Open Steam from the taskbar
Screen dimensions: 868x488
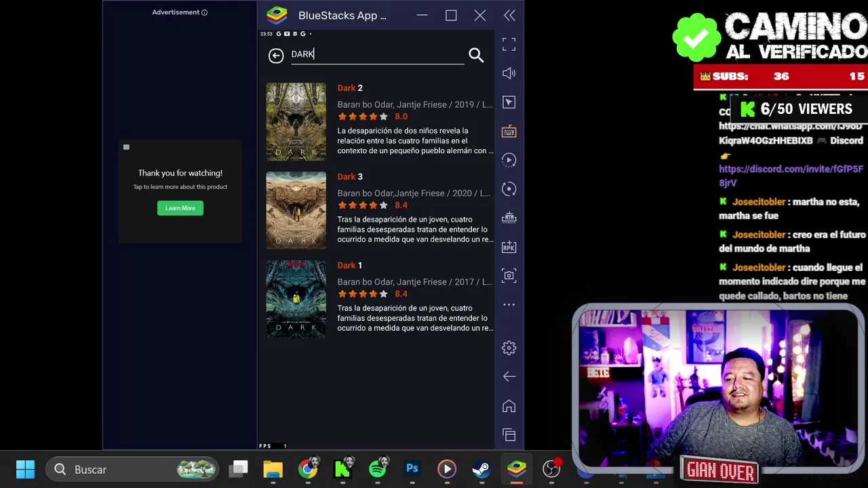(481, 469)
